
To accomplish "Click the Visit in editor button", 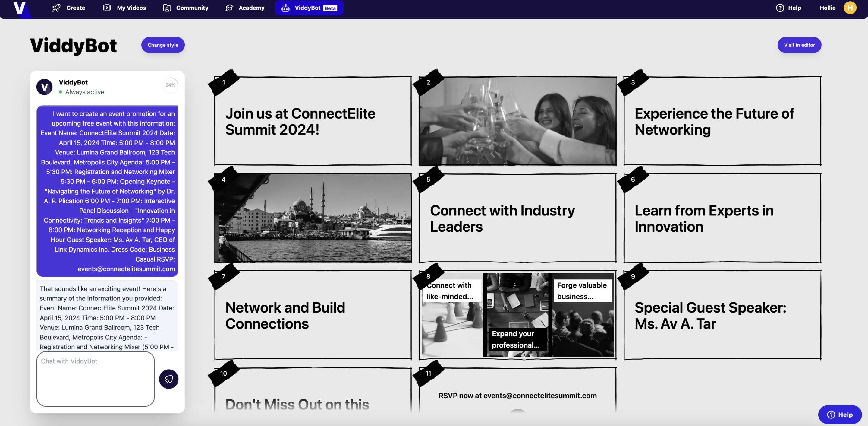I will [799, 45].
